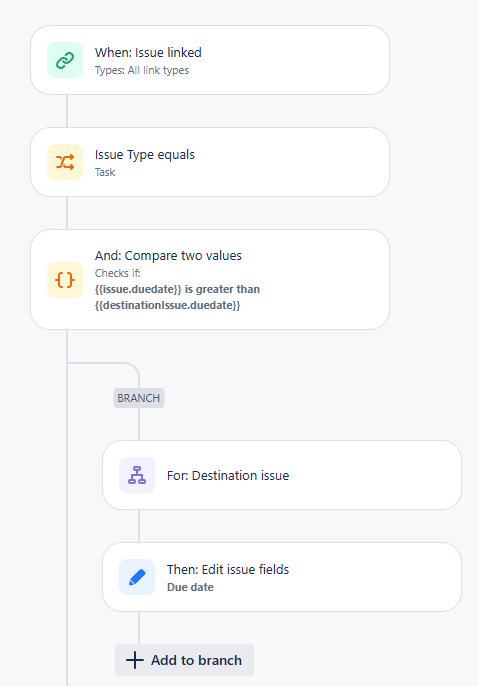The image size is (478, 686).
Task: Click the BRANCH label tag
Action: pos(139,398)
